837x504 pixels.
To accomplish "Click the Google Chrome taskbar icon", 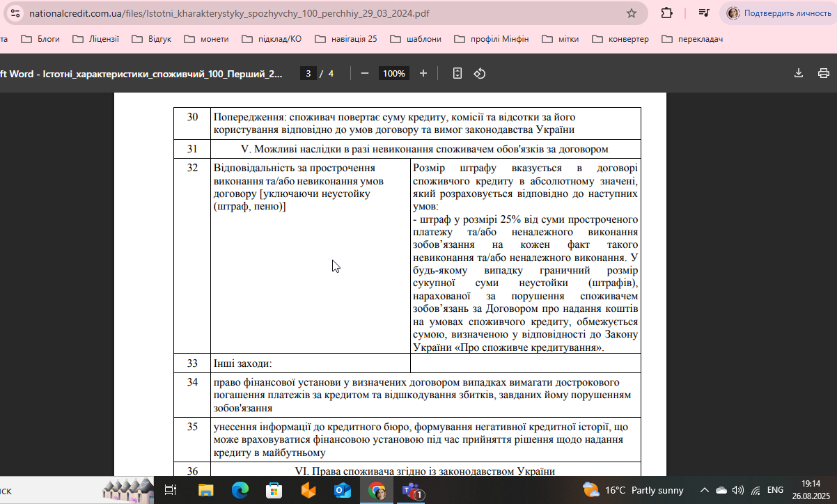I will pyautogui.click(x=378, y=490).
